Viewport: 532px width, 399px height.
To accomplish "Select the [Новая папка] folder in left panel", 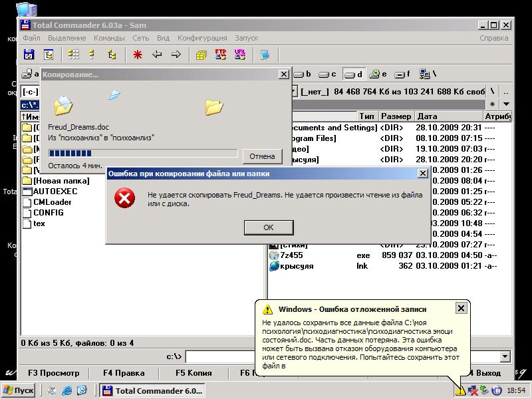I will tap(57, 180).
